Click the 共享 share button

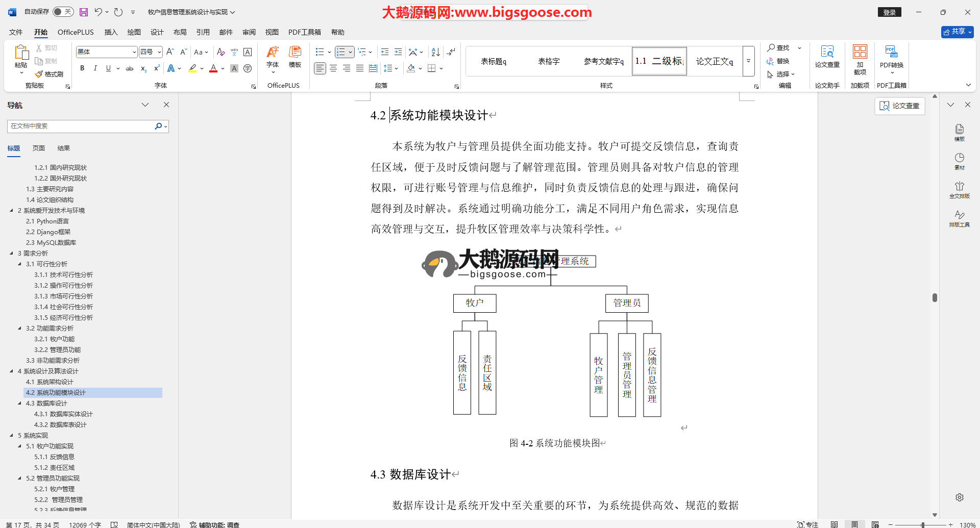coord(957,32)
